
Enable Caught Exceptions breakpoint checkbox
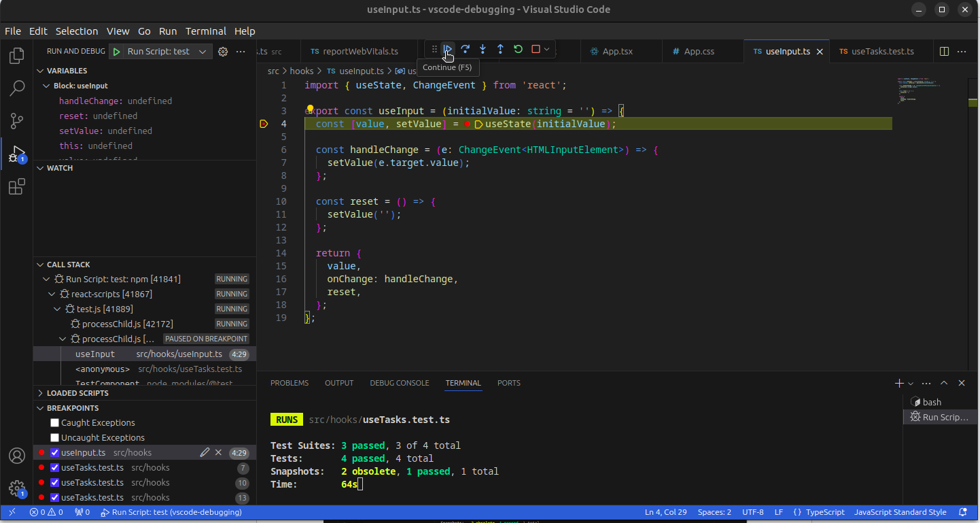click(55, 423)
